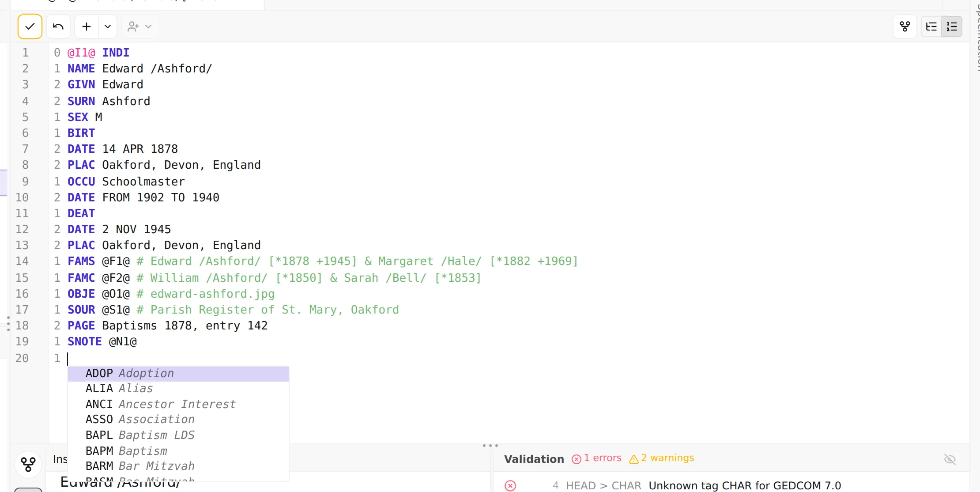
Task: Choose ALIA Alias from autocomplete
Action: coord(178,389)
